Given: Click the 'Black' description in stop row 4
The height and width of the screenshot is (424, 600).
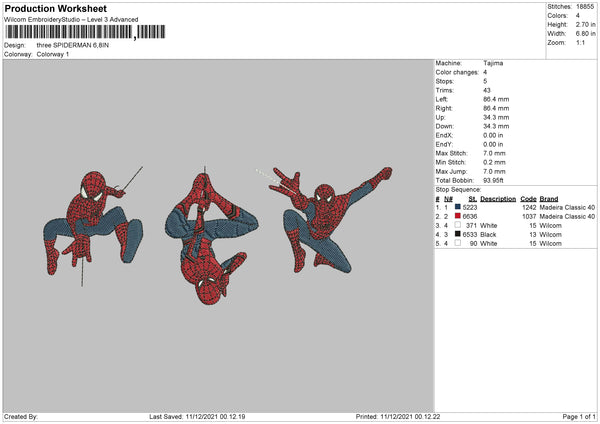Looking at the screenshot, I should [x=488, y=235].
